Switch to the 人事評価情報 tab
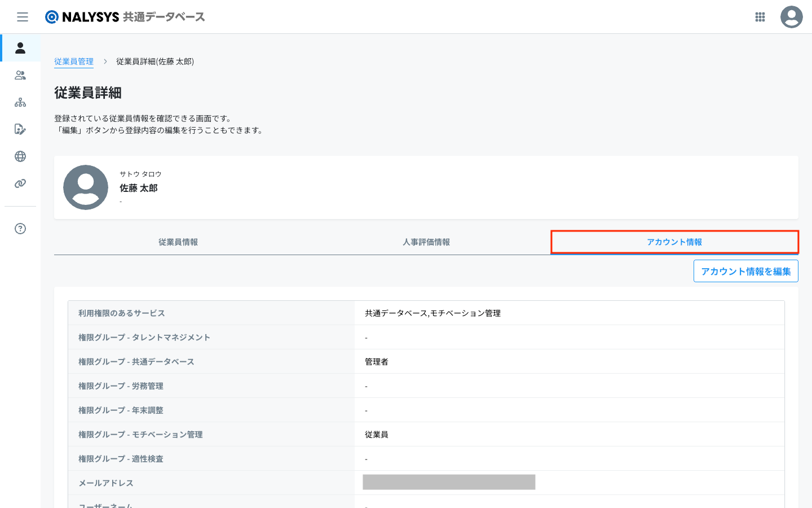This screenshot has height=508, width=812. pyautogui.click(x=426, y=242)
